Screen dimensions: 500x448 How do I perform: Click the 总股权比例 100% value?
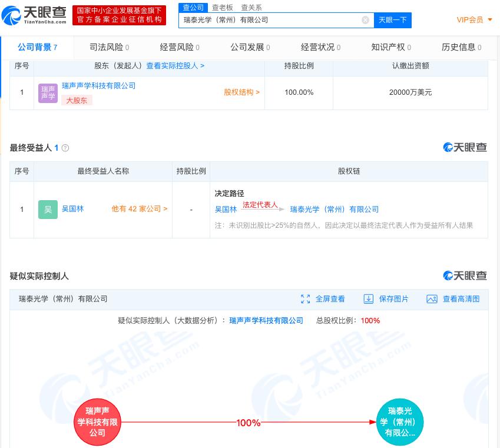coord(370,320)
